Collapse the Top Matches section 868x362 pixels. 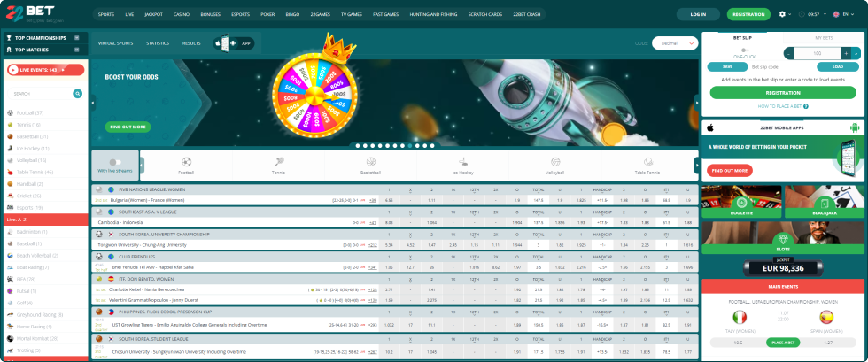76,50
